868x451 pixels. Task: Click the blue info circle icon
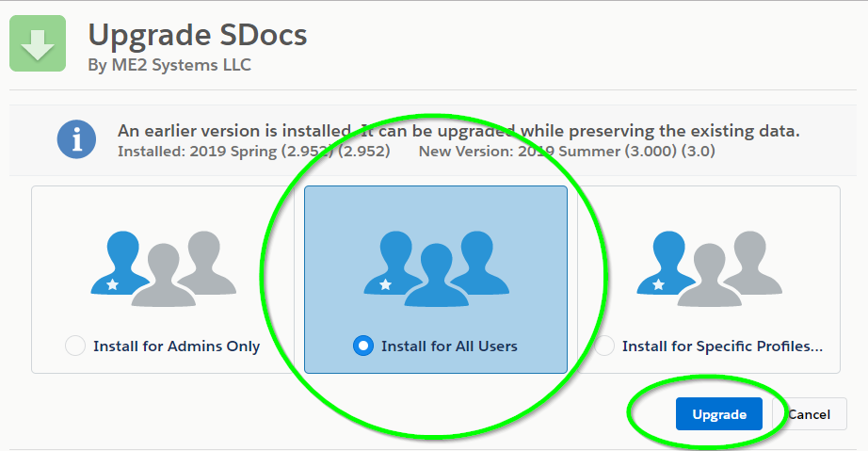click(x=76, y=139)
